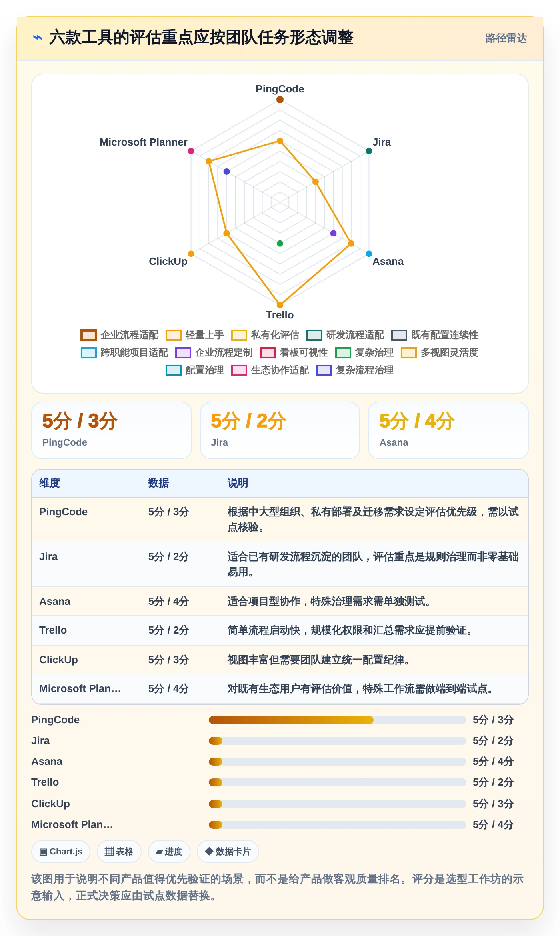Open the Jira 5分 / 2分 data card

280,430
